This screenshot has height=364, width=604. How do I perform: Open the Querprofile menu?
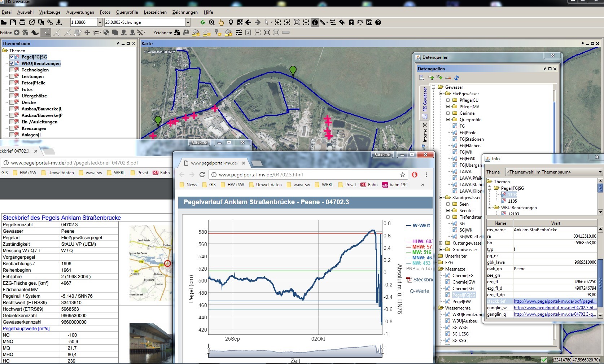tap(127, 12)
